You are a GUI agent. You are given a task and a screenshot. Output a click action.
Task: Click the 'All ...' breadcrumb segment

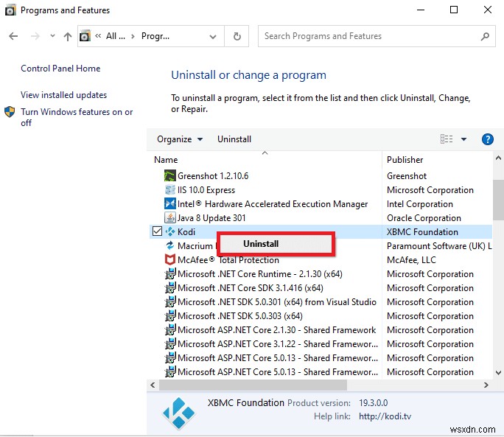click(116, 36)
